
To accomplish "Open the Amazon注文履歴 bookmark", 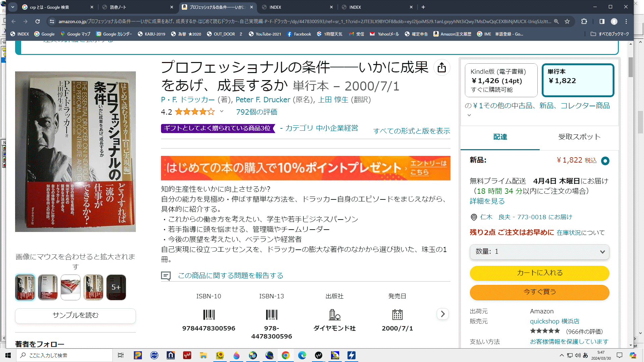I will click(x=452, y=34).
